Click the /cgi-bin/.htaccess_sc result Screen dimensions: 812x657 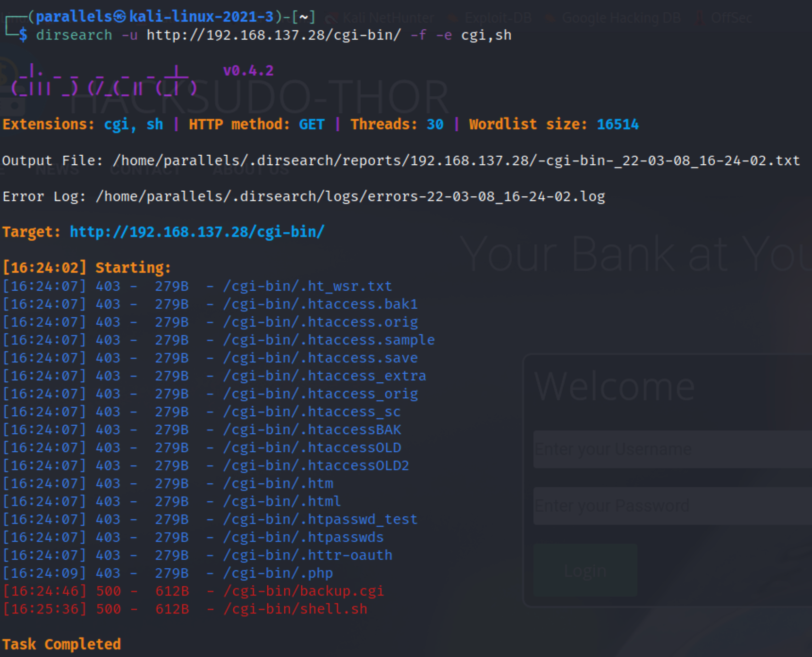(312, 412)
